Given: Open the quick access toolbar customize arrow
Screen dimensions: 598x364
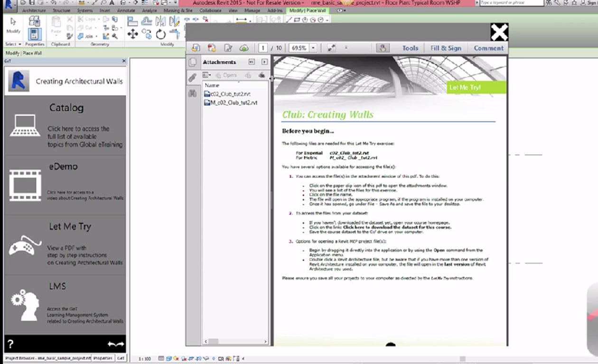Looking at the screenshot, I should coord(175,3).
